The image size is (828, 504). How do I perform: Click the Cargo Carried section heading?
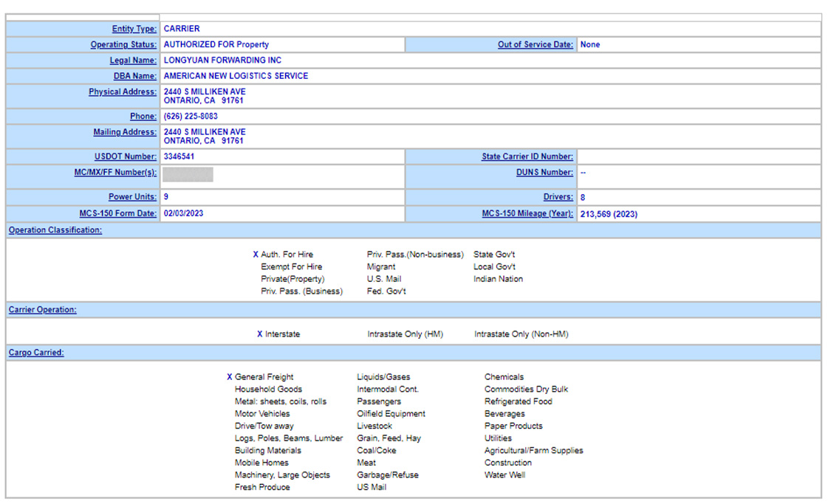click(x=36, y=353)
